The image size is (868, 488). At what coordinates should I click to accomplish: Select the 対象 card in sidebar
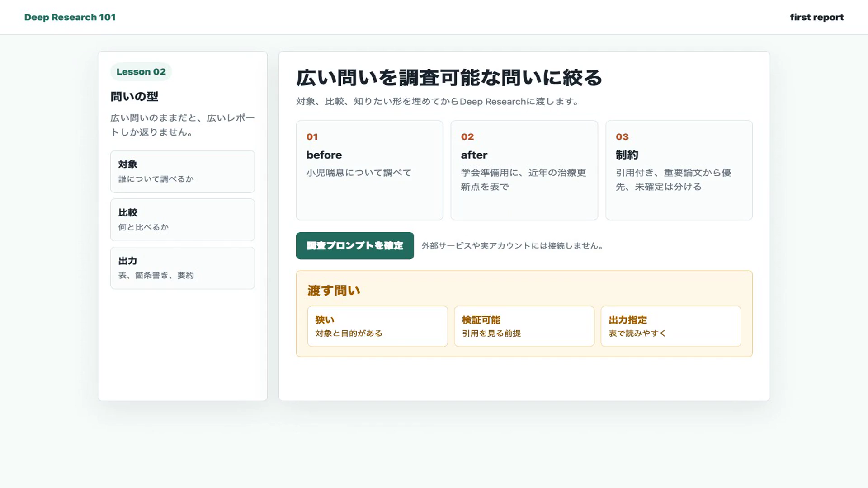[183, 172]
